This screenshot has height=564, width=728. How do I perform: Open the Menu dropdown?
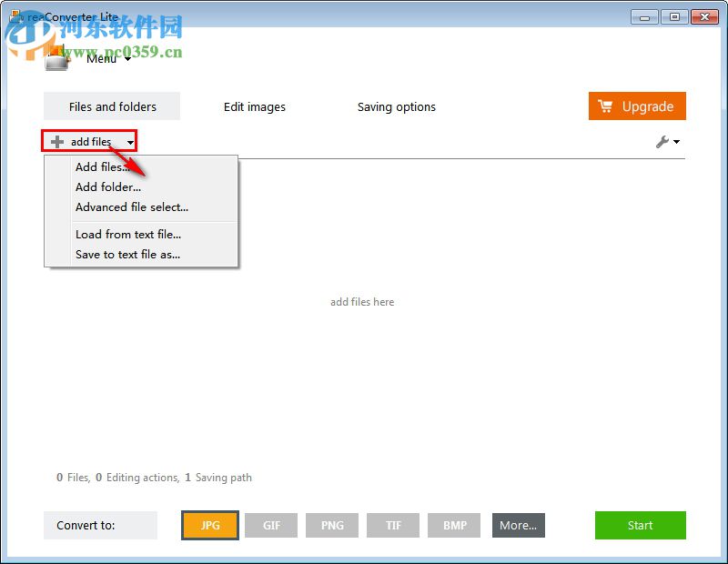[x=108, y=59]
